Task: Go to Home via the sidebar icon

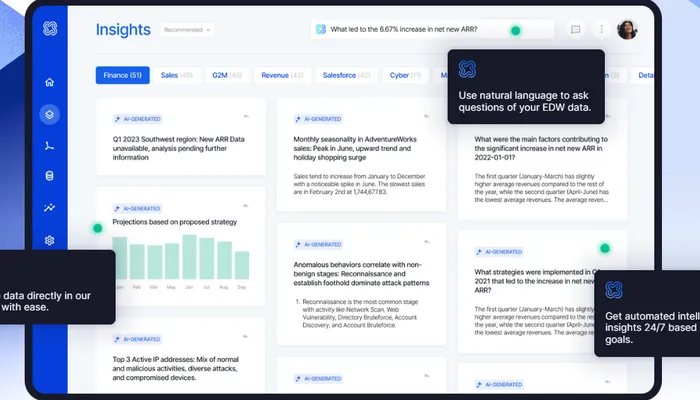Action: point(49,82)
